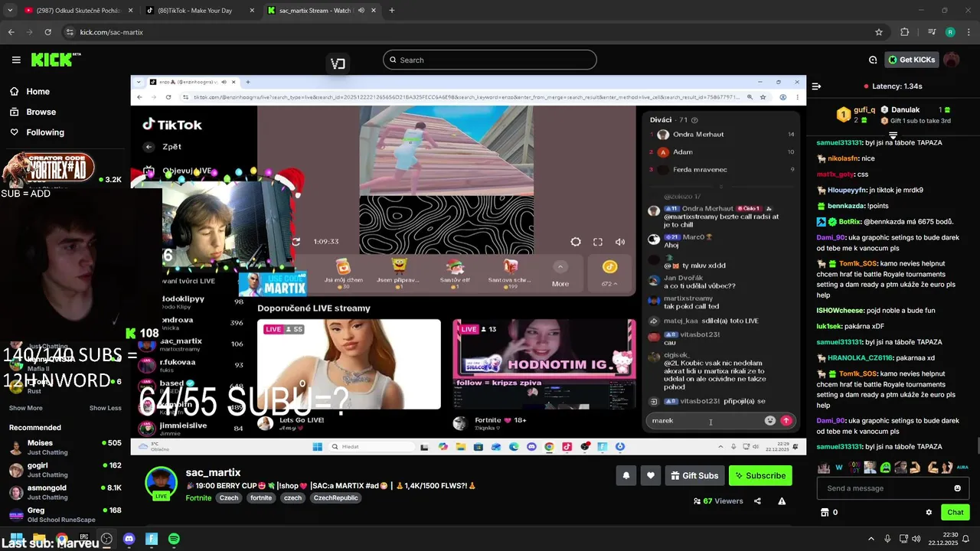
Task: Send the TikTok chat message arrow
Action: click(786, 420)
